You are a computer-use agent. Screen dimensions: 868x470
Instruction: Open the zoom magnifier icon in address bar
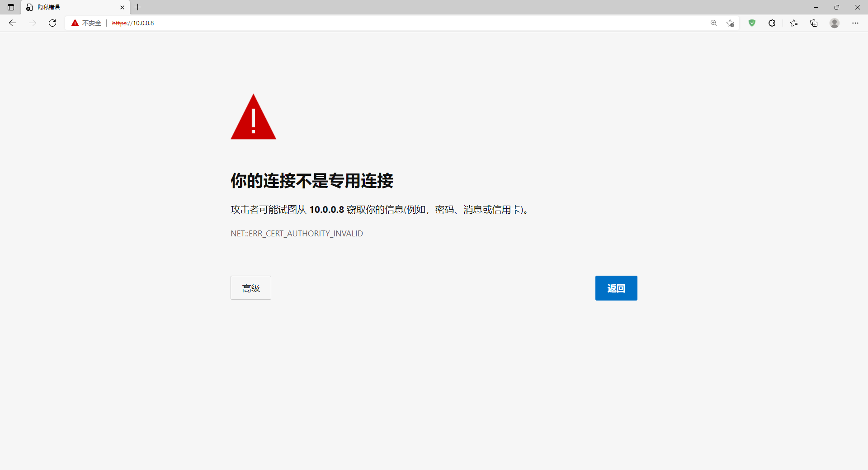(714, 23)
